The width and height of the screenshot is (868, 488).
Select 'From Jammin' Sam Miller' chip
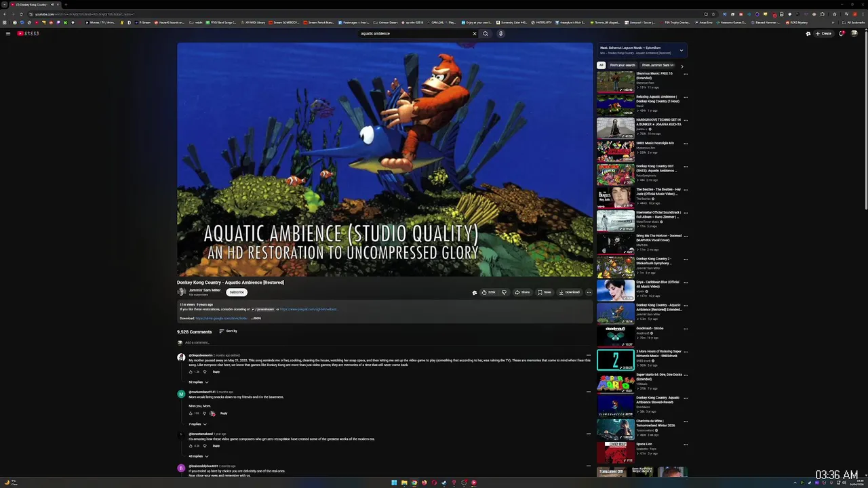[658, 65]
